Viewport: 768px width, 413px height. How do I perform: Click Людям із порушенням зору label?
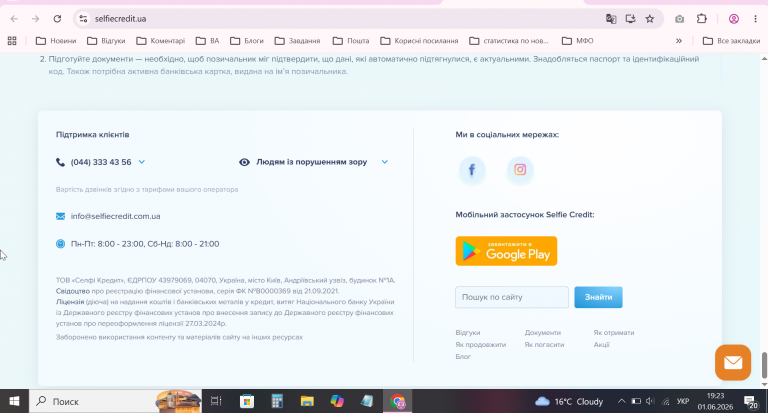(x=312, y=162)
